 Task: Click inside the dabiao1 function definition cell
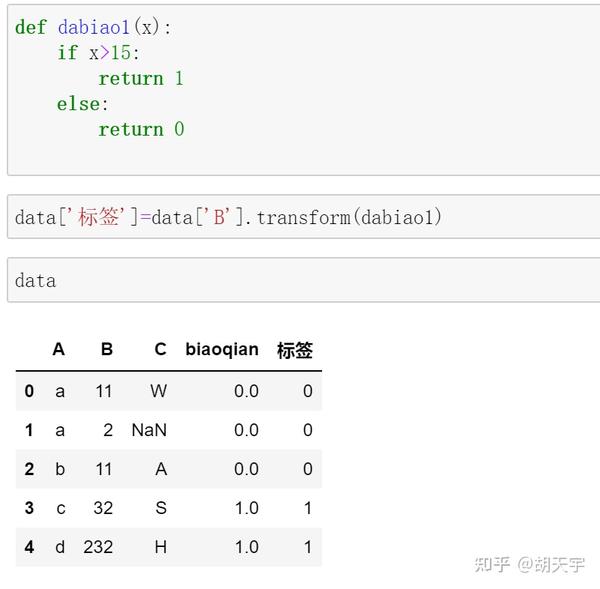[x=300, y=88]
